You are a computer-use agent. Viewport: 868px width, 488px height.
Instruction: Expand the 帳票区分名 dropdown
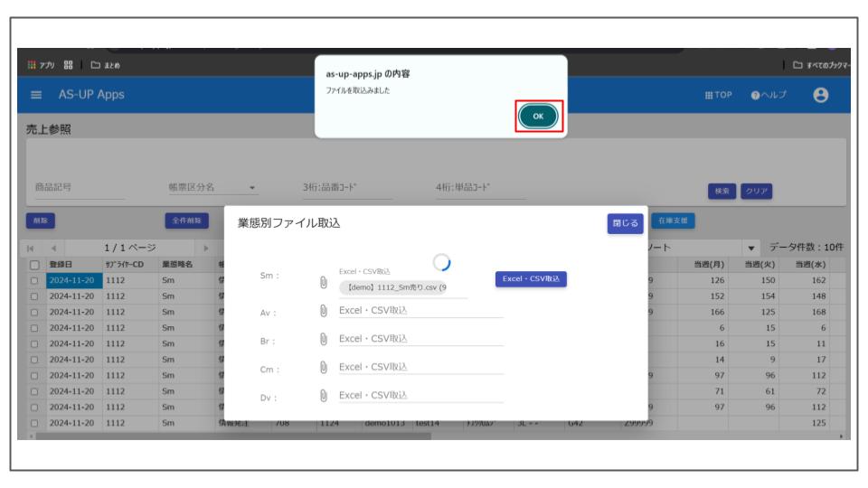pos(252,189)
